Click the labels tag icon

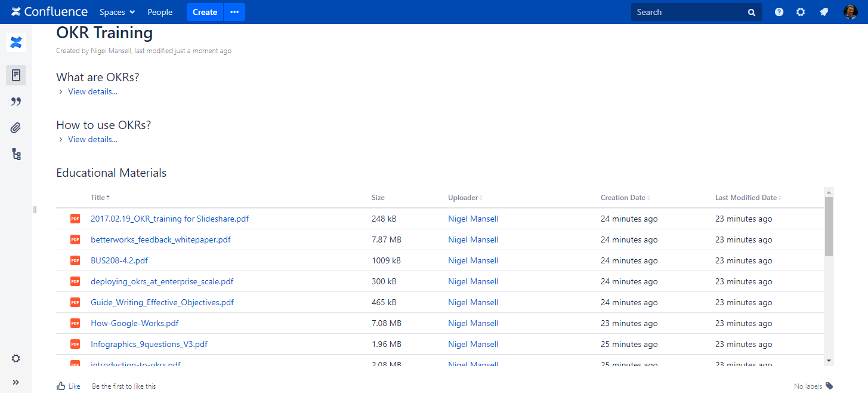pos(829,386)
